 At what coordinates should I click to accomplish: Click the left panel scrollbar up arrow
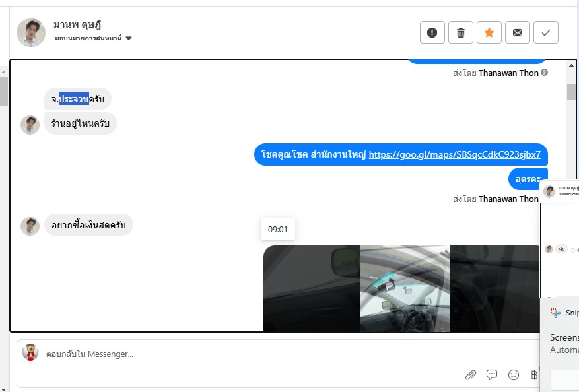[x=3, y=72]
